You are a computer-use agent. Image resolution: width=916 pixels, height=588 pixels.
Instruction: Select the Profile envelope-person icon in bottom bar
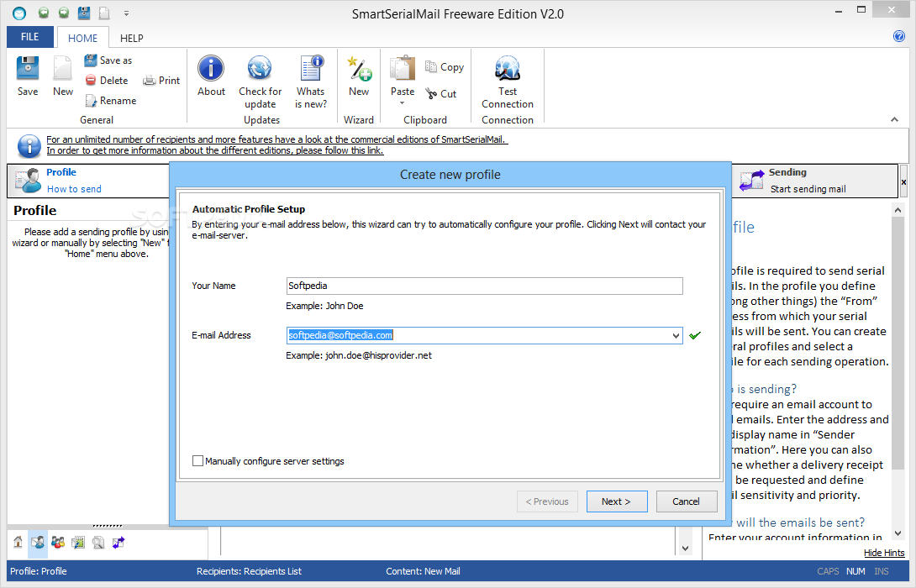(x=37, y=542)
